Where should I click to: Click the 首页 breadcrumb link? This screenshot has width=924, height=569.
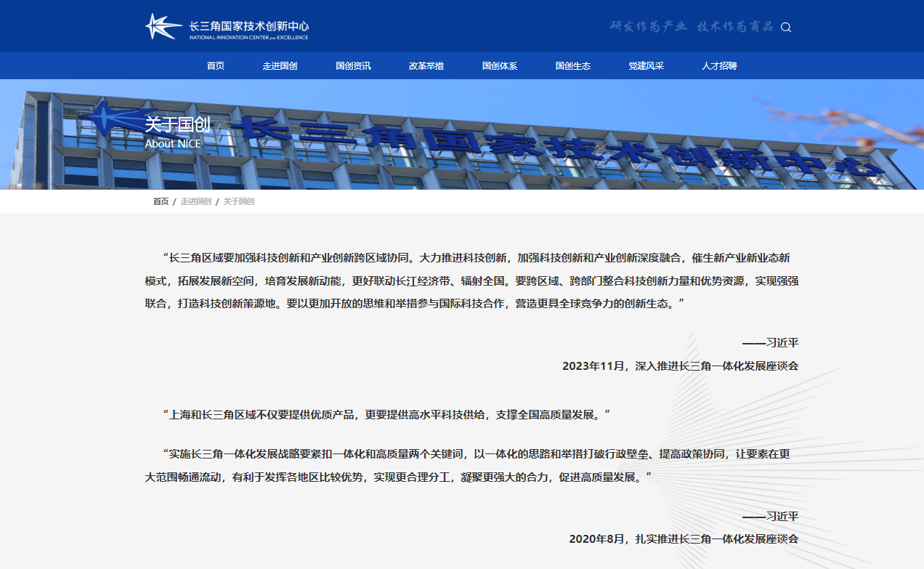point(161,201)
